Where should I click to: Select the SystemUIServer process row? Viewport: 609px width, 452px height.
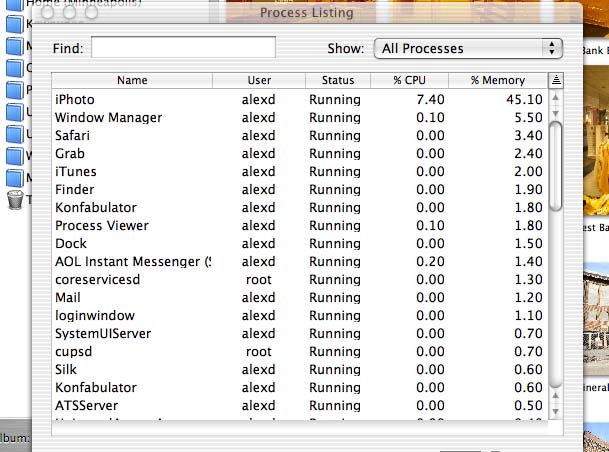pyautogui.click(x=299, y=334)
